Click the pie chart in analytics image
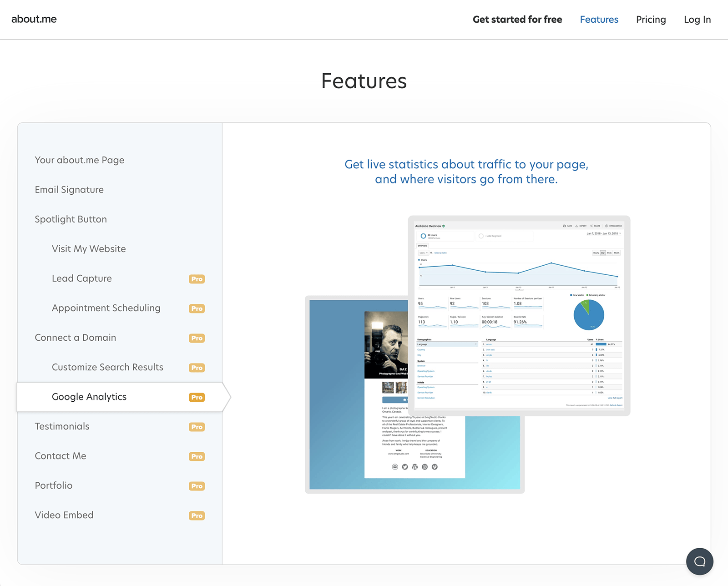 589,315
